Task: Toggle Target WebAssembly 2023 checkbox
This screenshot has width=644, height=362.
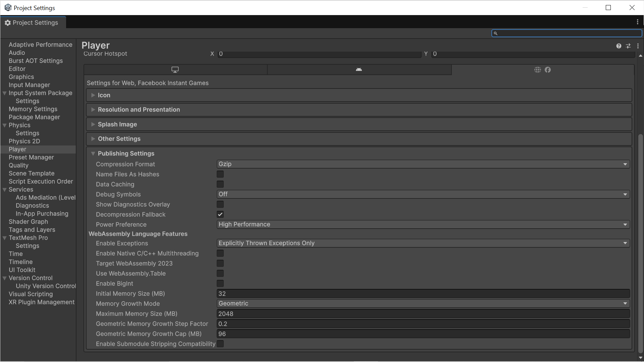Action: coord(220,263)
